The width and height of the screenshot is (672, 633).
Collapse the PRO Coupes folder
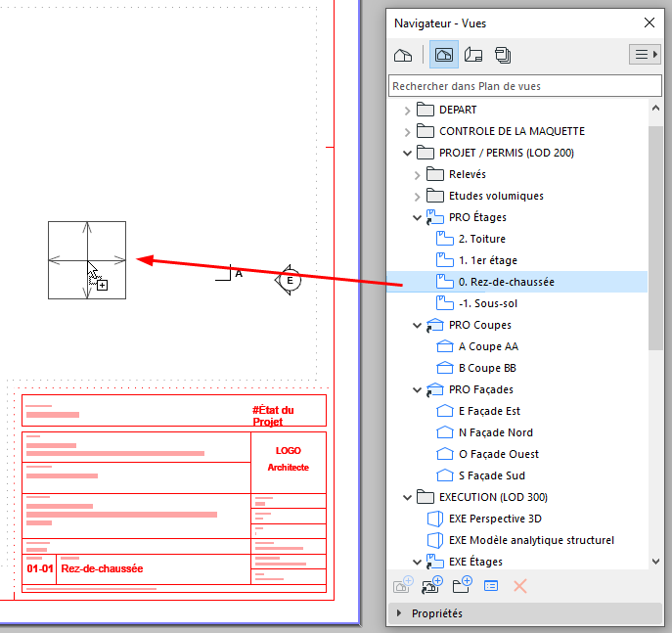point(417,325)
